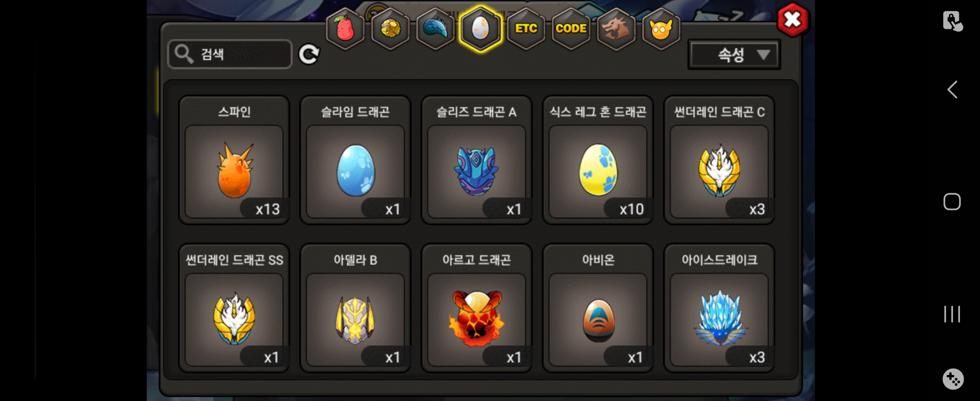Select the 스파인 egg item
The width and height of the screenshot is (980, 401).
(x=234, y=160)
